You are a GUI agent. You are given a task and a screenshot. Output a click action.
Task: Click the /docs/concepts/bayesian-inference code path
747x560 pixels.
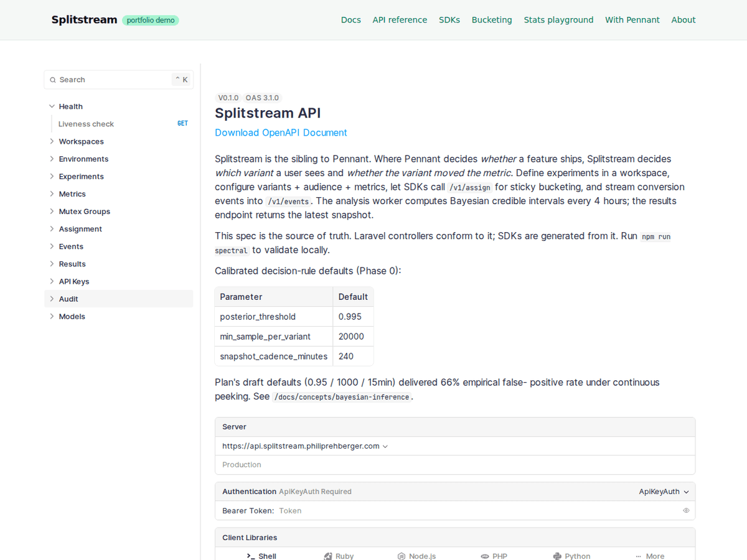[x=342, y=397]
